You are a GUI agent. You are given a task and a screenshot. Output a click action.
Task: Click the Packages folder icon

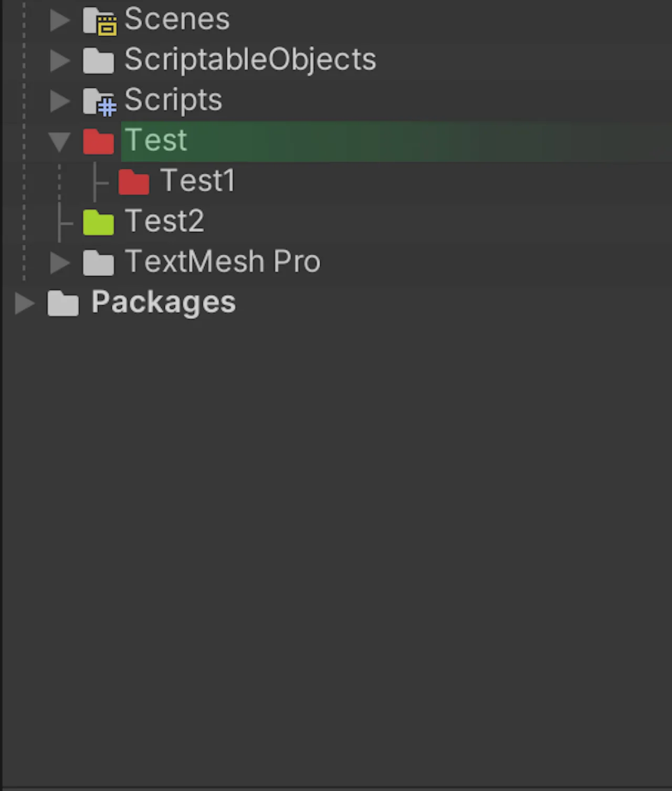click(63, 303)
